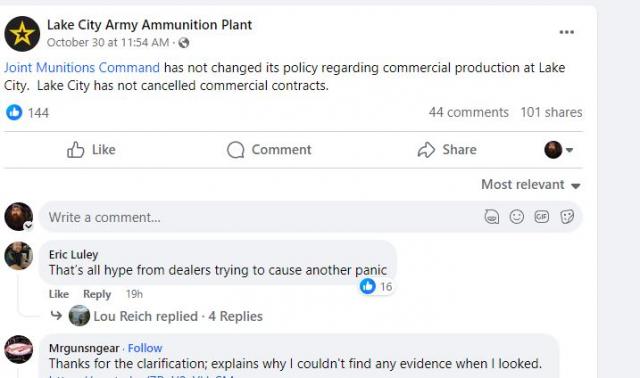Open the Lake City Army Ammunition Plant page name
This screenshot has width=640, height=378.
pos(149,25)
